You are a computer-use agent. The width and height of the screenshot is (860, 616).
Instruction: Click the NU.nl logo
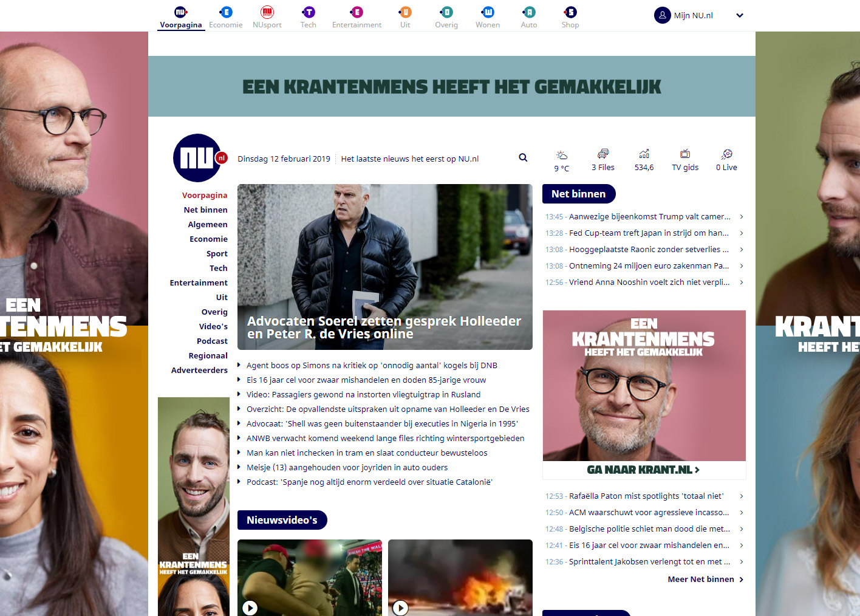click(198, 158)
